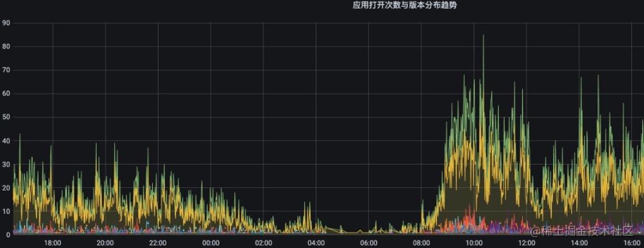Image resolution: width=644 pixels, height=248 pixels.
Task: Select the 18:00 time axis label
Action: coord(53,243)
